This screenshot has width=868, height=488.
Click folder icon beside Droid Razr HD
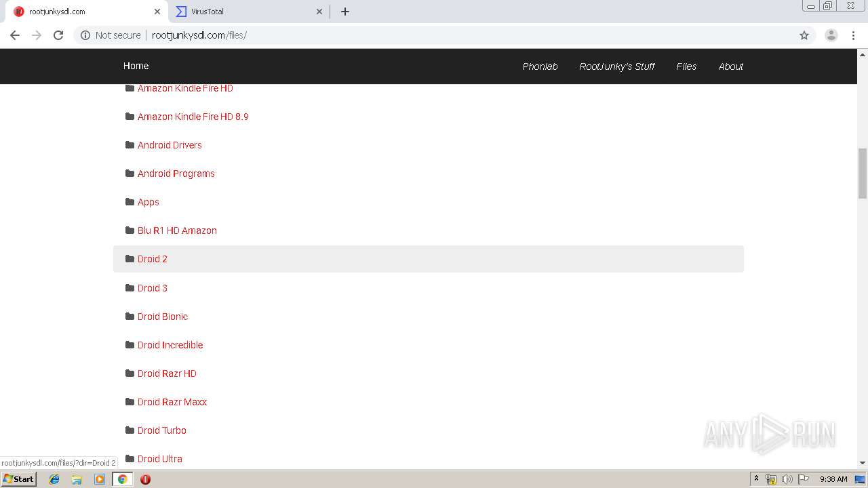click(x=130, y=373)
